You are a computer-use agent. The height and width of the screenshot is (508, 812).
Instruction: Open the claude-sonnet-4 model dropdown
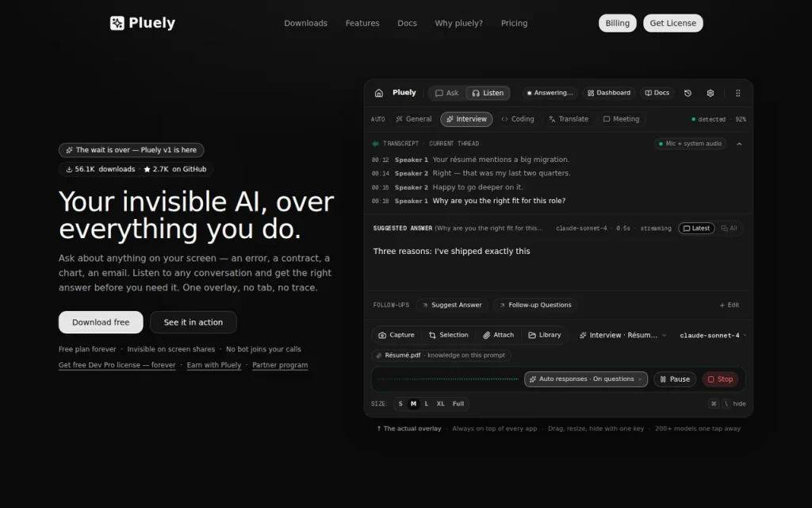(x=713, y=336)
